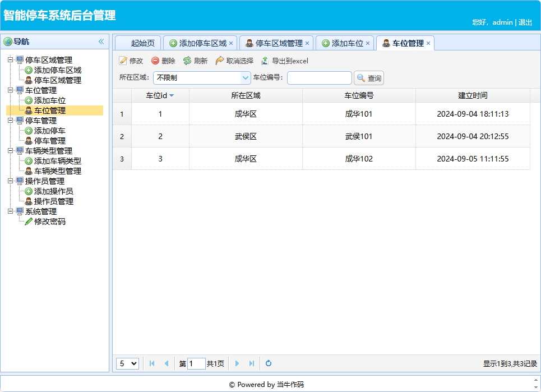Collapse the 导航 navigation panel with double chevron

click(x=101, y=41)
